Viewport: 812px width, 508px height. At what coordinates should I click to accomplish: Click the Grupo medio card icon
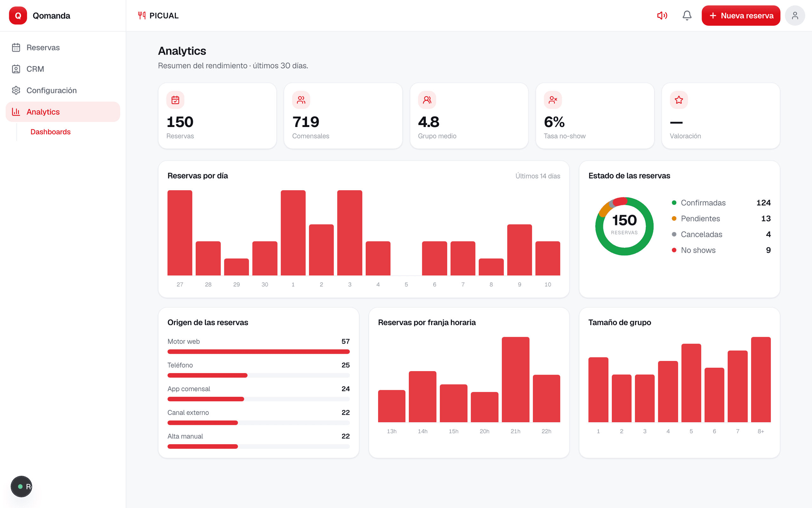(x=427, y=100)
